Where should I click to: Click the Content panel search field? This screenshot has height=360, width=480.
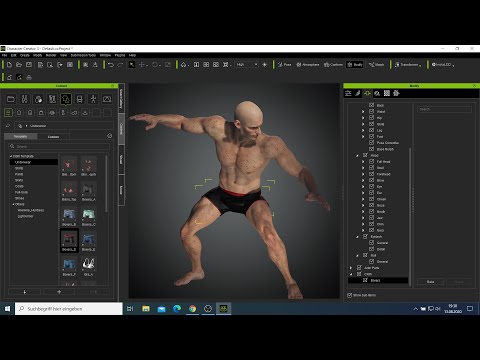[x=59, y=146]
